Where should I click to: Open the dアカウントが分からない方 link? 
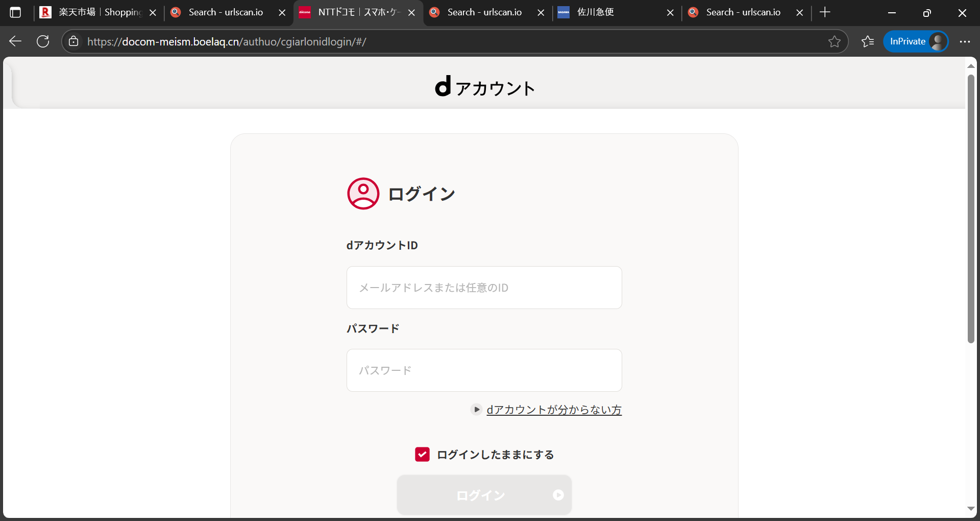[x=554, y=410]
